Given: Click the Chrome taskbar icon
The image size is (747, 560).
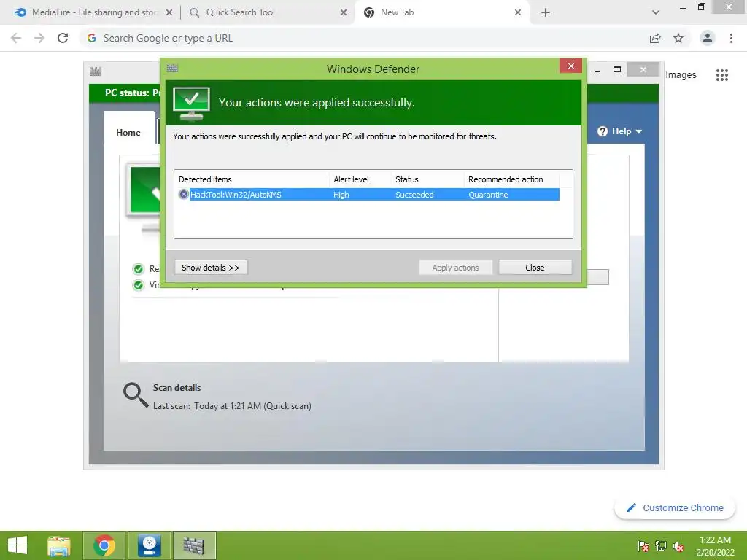Looking at the screenshot, I should click(104, 545).
